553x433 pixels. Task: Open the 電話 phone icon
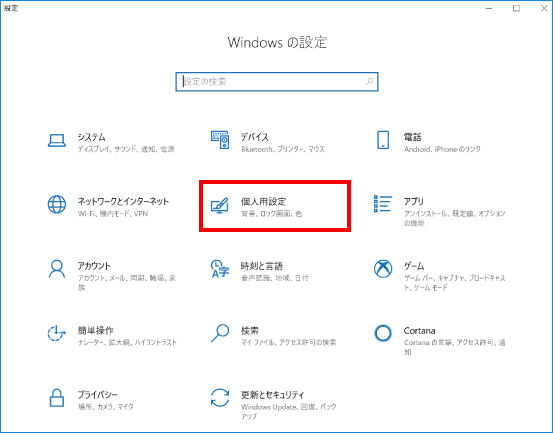tap(383, 140)
